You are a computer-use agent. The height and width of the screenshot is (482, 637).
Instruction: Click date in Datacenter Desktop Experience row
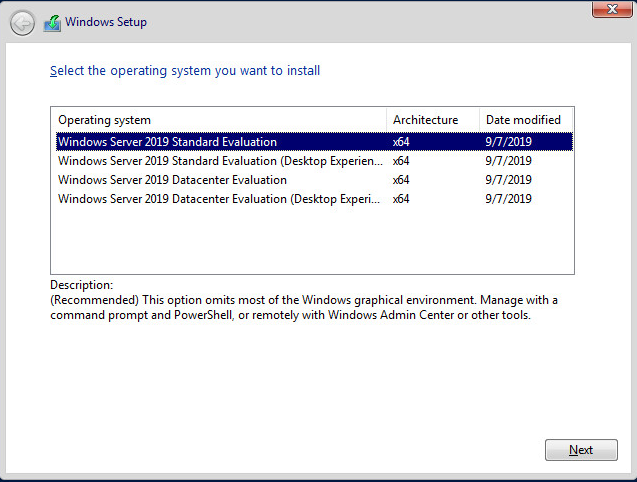508,199
